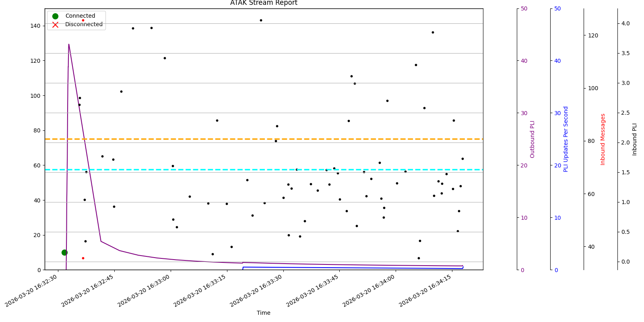Click the start of the blue PLI Updates line

click(243, 267)
